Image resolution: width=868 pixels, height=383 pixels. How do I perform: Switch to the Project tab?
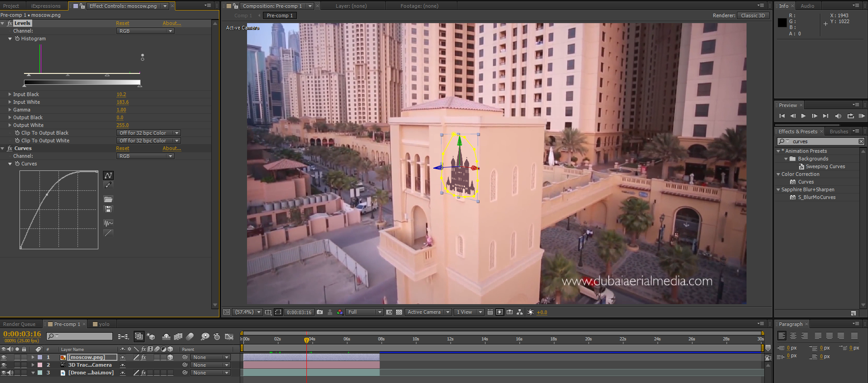pos(11,6)
